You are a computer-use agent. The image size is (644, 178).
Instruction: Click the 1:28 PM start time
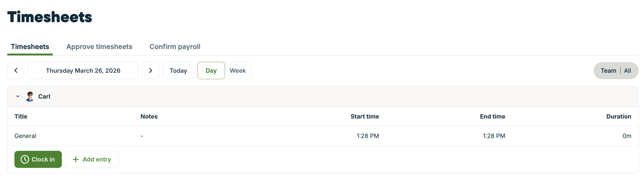point(368,136)
